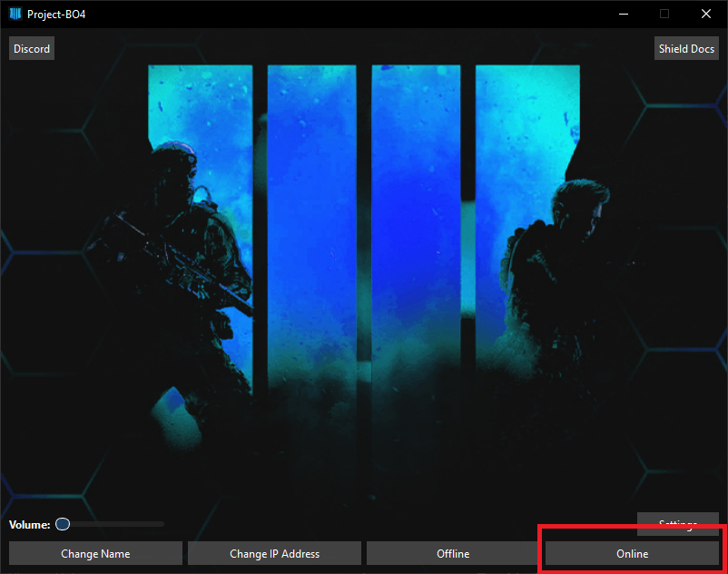Minimize the Project-BO4 window
The width and height of the screenshot is (728, 574).
point(623,14)
